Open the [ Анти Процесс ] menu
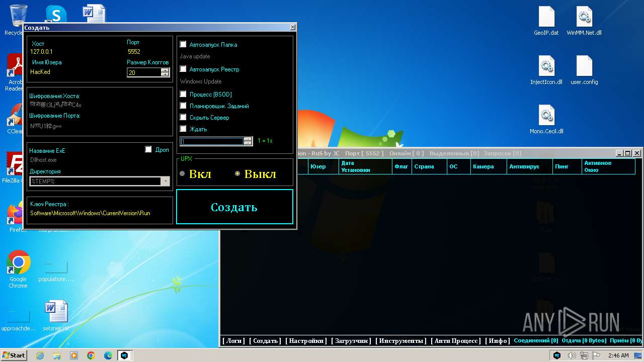Screen dimensions: 644x362 (x=456, y=340)
